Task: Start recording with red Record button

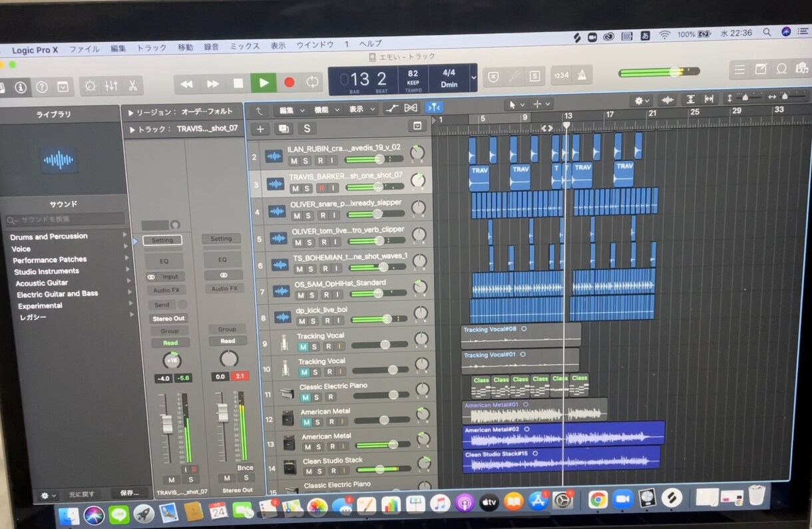Action: [x=289, y=83]
